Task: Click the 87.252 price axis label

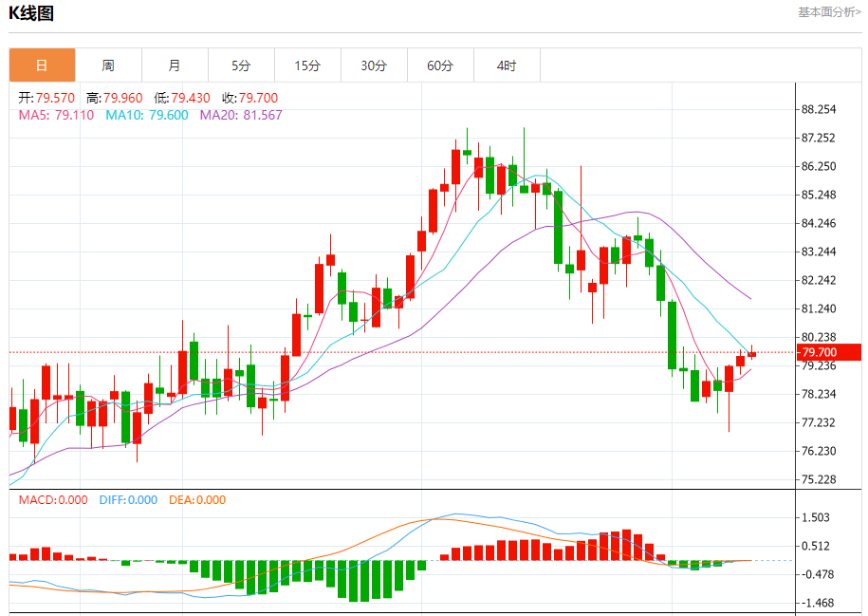Action: click(819, 138)
